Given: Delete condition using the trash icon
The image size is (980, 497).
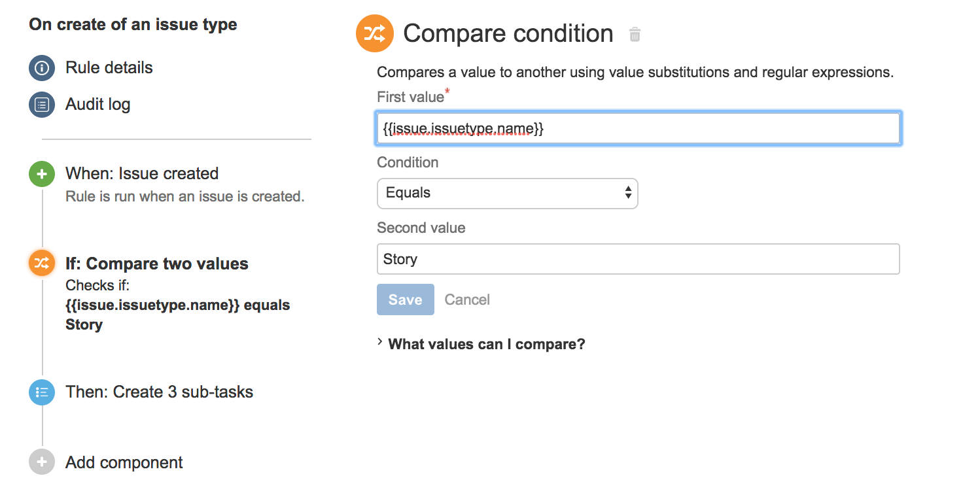Looking at the screenshot, I should tap(635, 35).
